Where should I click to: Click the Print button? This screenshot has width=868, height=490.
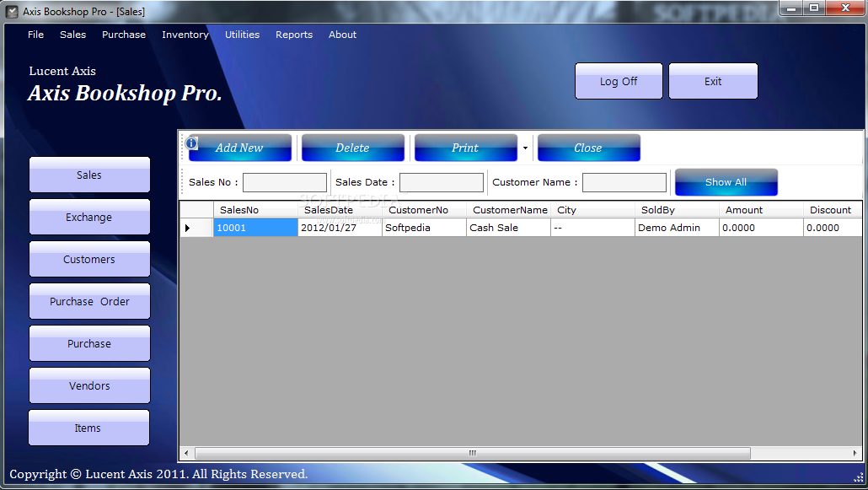465,148
